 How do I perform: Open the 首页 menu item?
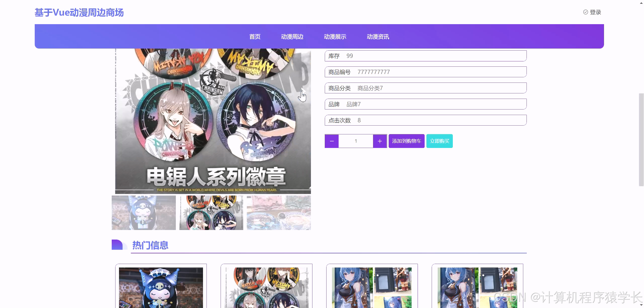255,36
